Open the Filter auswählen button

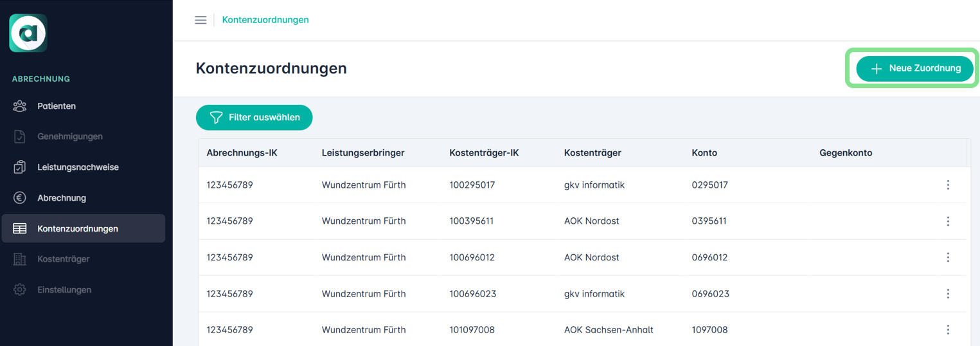pyautogui.click(x=254, y=118)
